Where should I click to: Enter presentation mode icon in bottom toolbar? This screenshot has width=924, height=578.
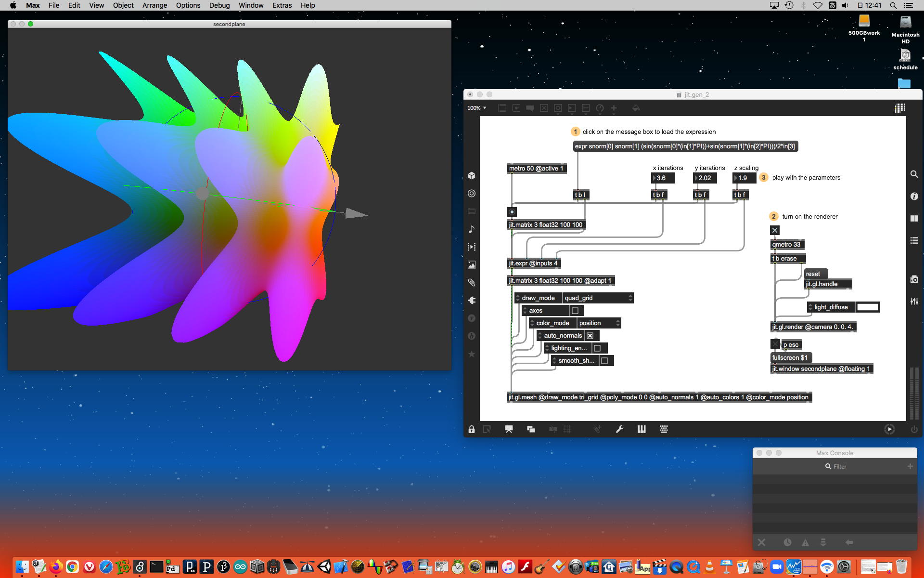(509, 429)
